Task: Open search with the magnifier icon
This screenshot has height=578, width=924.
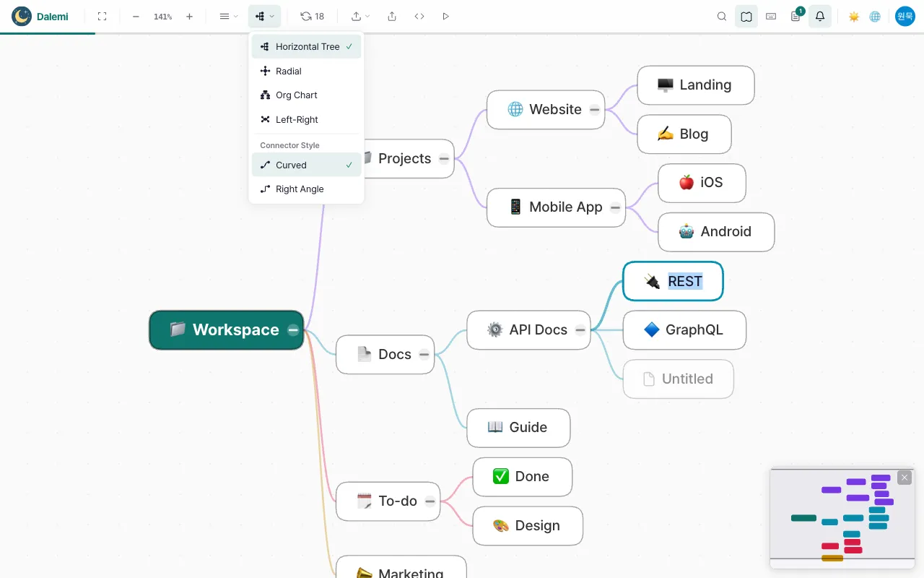Action: point(722,16)
